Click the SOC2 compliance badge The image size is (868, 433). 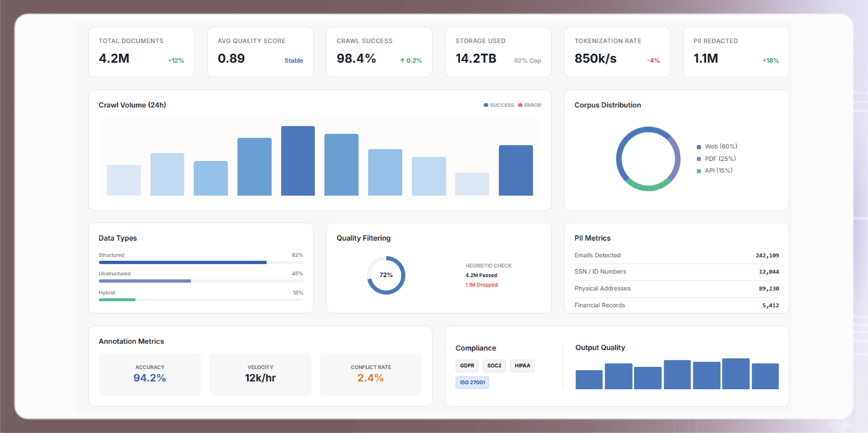(494, 366)
